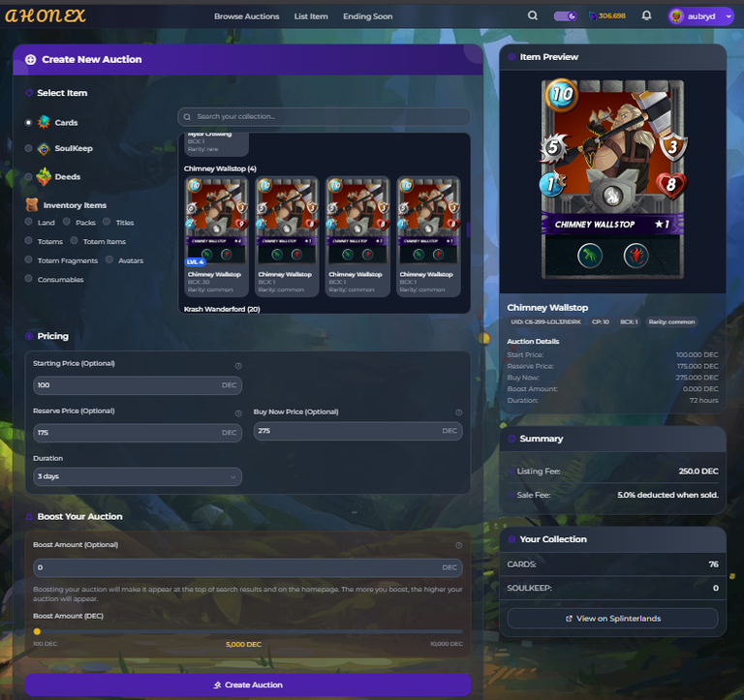
Task: Click the Create Auction button
Action: (248, 685)
